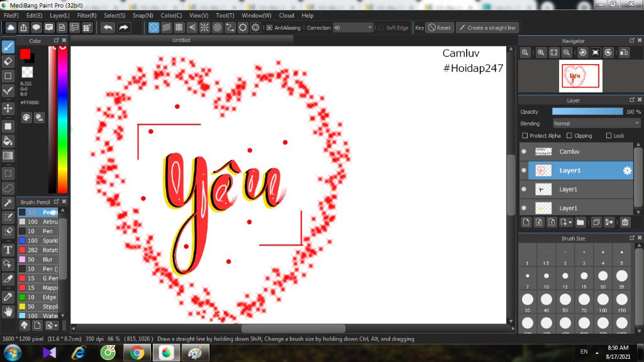
Task: Open the snap settings gear icon
Action: [255, 28]
